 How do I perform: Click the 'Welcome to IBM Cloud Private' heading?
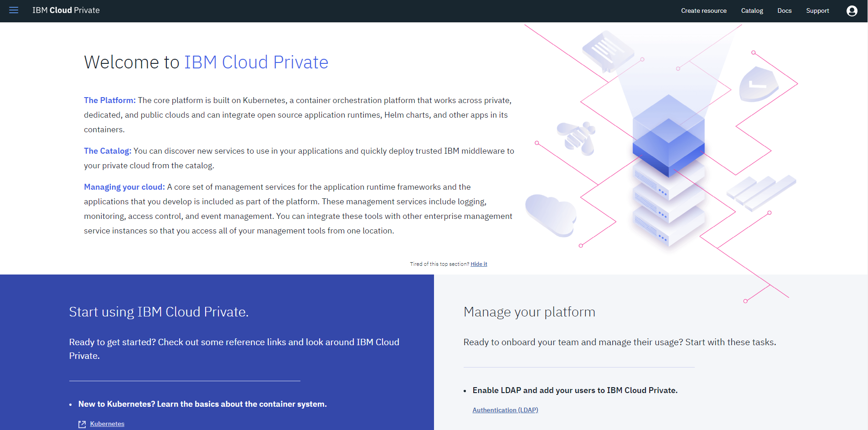pos(206,62)
